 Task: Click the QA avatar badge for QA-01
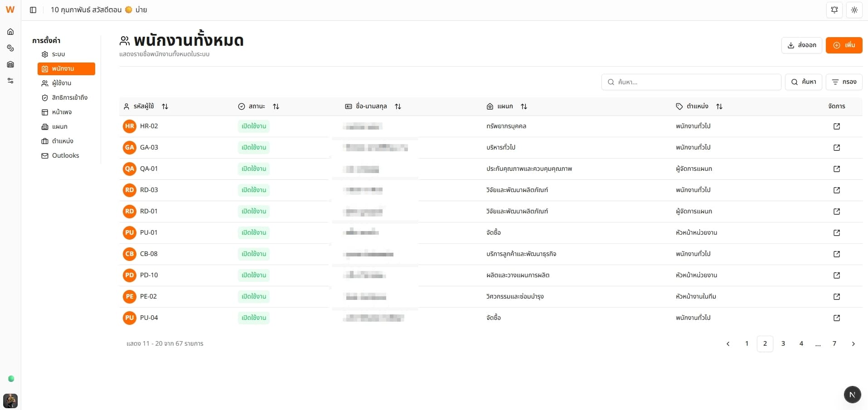(x=130, y=169)
